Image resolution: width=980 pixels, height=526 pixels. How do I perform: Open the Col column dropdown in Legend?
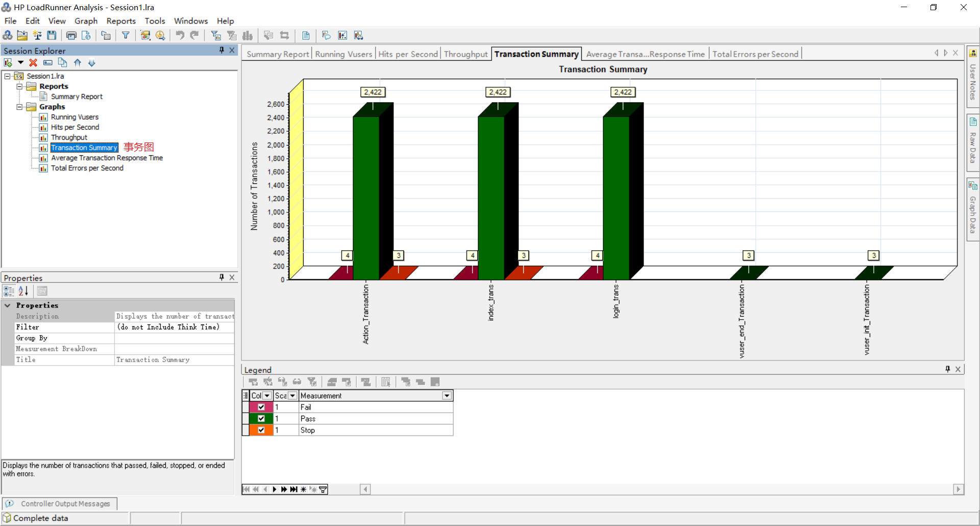[x=267, y=396]
